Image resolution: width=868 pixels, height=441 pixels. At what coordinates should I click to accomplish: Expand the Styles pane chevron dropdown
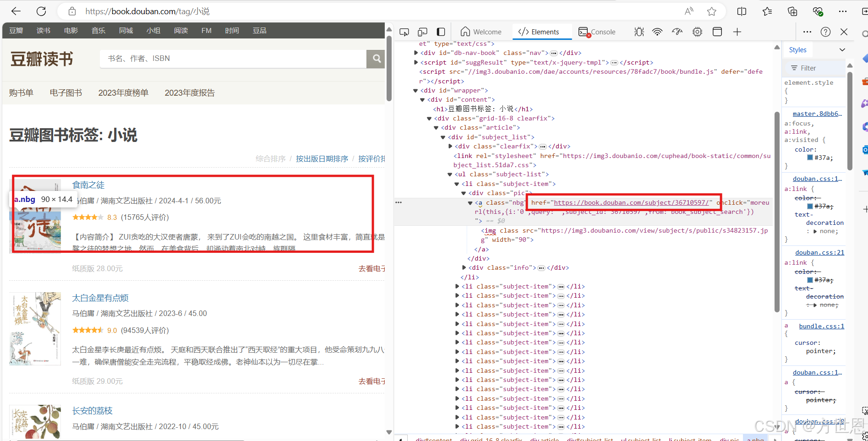coord(842,50)
